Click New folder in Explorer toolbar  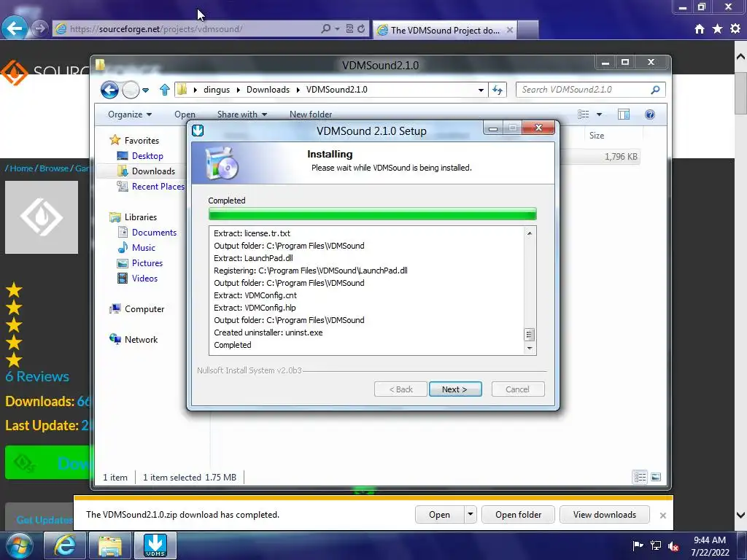(x=311, y=114)
